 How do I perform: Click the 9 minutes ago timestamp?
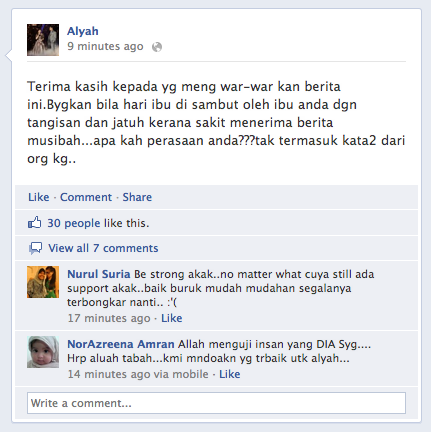(105, 46)
